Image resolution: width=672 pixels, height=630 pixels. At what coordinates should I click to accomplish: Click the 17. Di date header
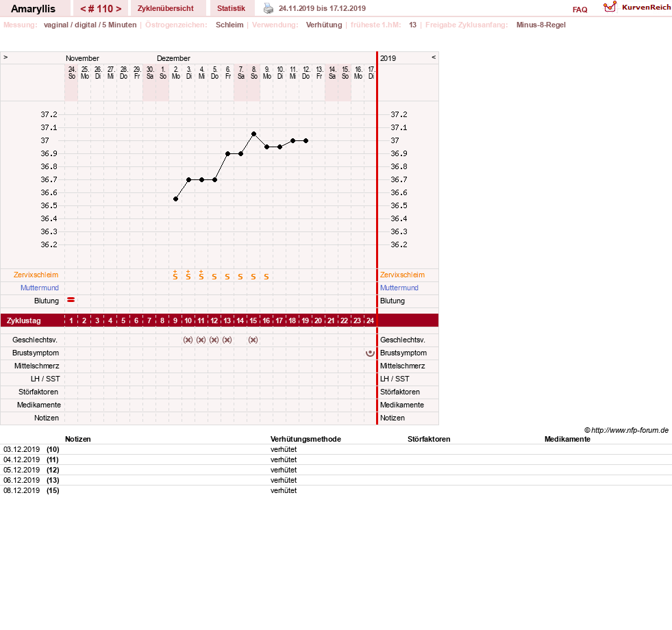tap(371, 73)
